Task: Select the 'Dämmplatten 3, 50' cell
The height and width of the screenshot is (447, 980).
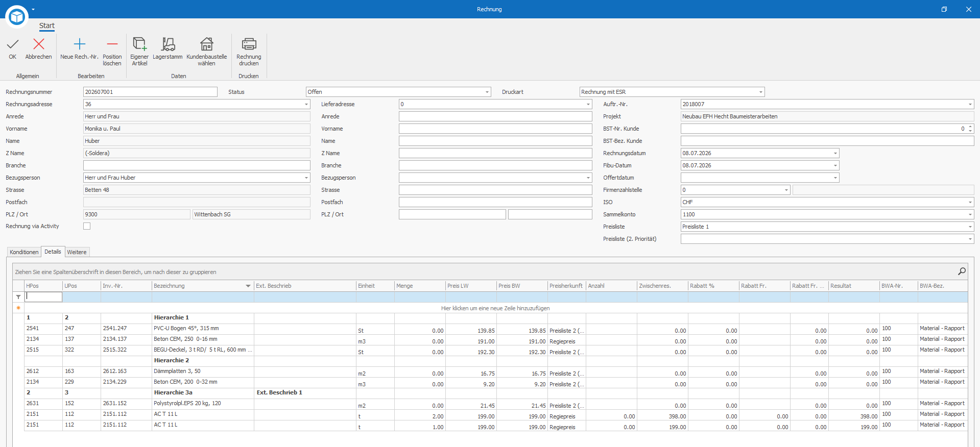Action: click(x=203, y=371)
